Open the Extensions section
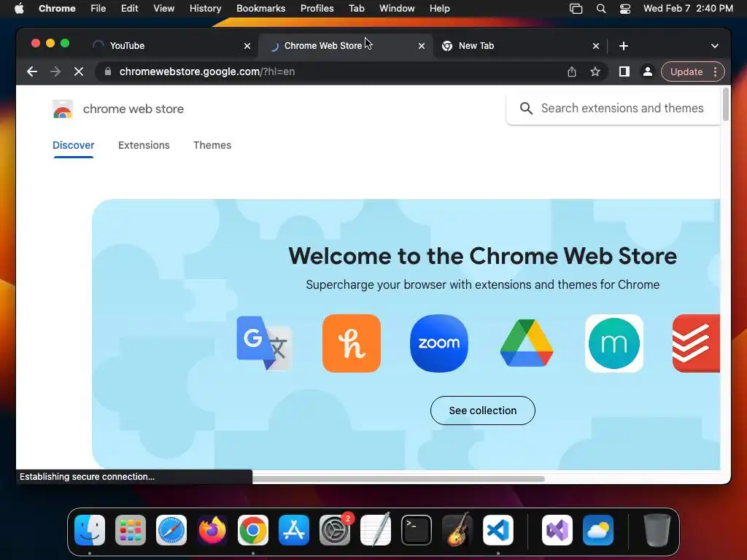 (144, 145)
